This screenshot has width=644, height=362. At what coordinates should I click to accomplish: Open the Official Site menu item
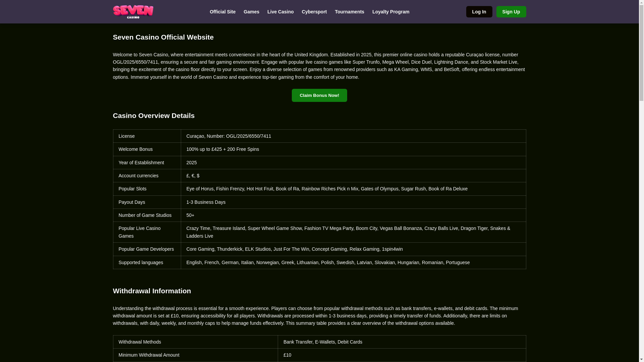click(222, 12)
